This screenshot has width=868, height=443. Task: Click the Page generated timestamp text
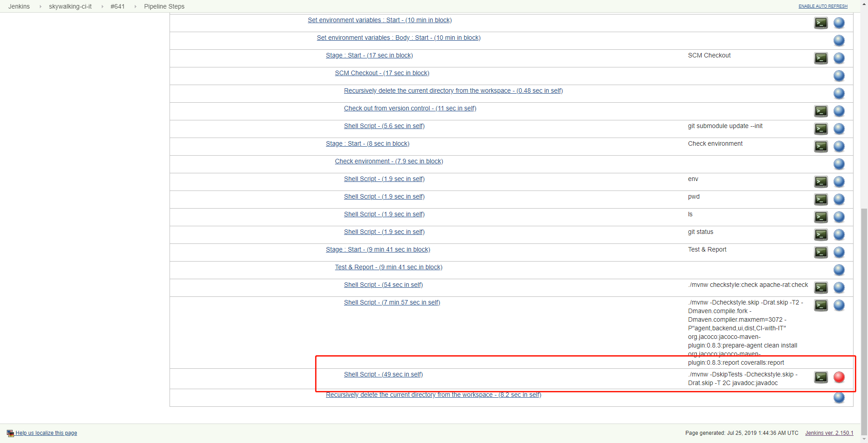742,433
